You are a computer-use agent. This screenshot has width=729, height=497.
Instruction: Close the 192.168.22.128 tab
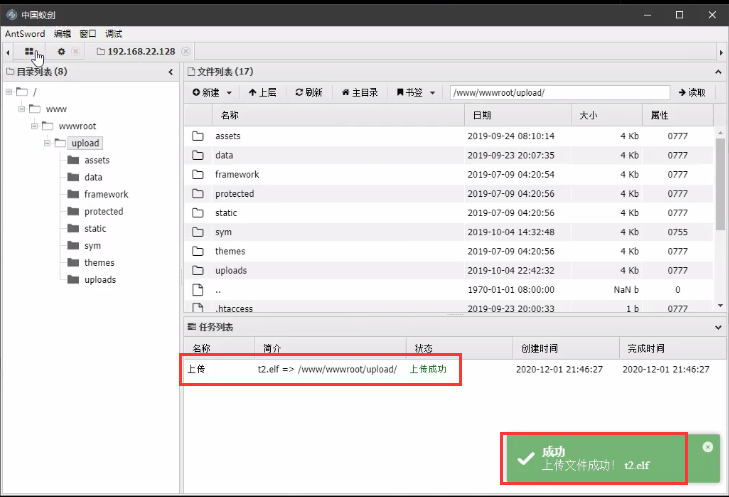pos(186,51)
